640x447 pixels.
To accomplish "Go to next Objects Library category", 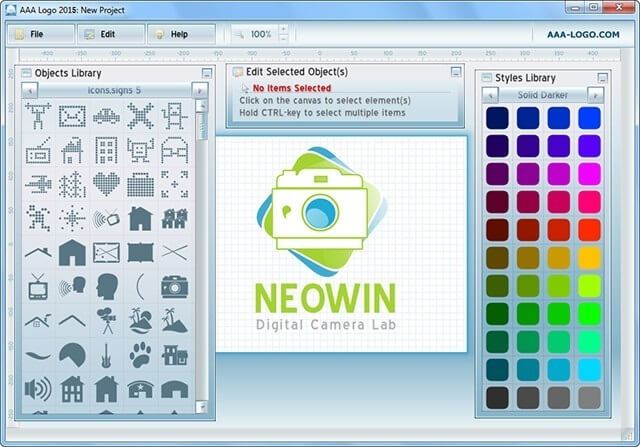I will [200, 90].
